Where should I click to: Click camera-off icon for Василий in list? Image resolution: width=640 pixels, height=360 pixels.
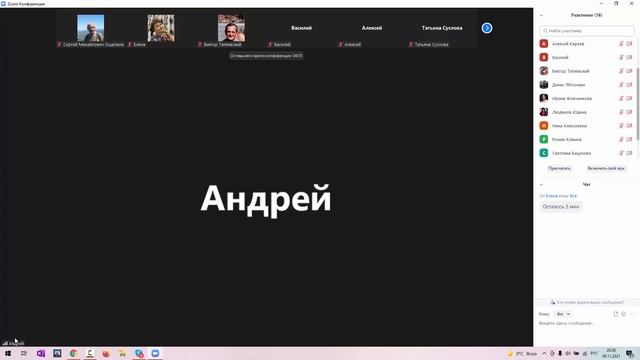click(629, 57)
